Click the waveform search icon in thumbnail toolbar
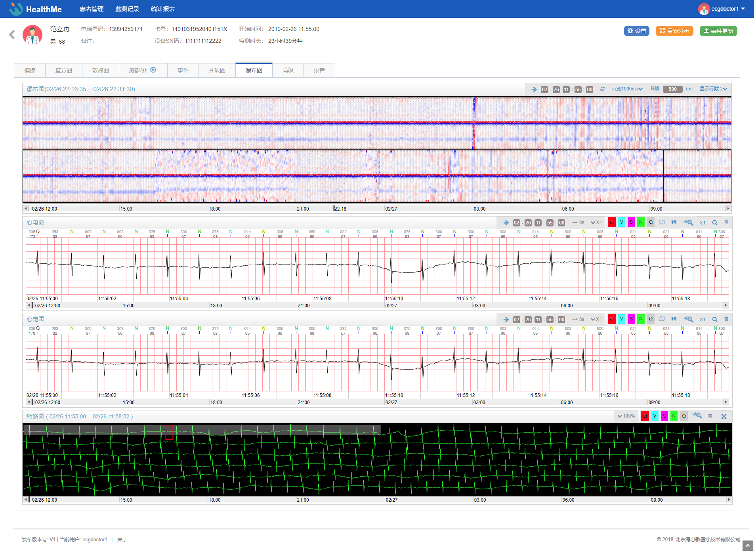756x552 pixels. click(x=697, y=416)
